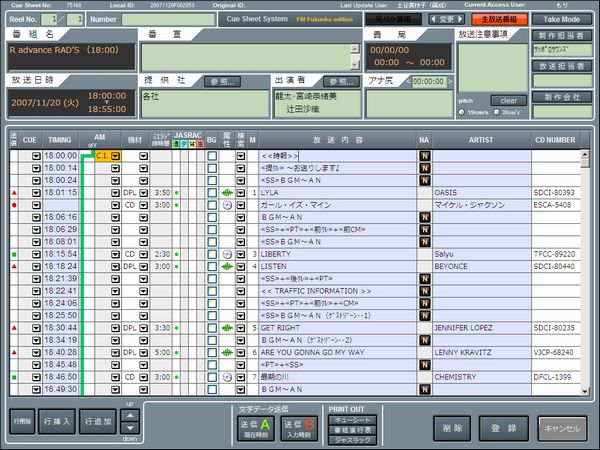Viewport: 600px width, 450px height.
Task: Click red triangle marker in GET RIGHT row
Action: coord(14,328)
